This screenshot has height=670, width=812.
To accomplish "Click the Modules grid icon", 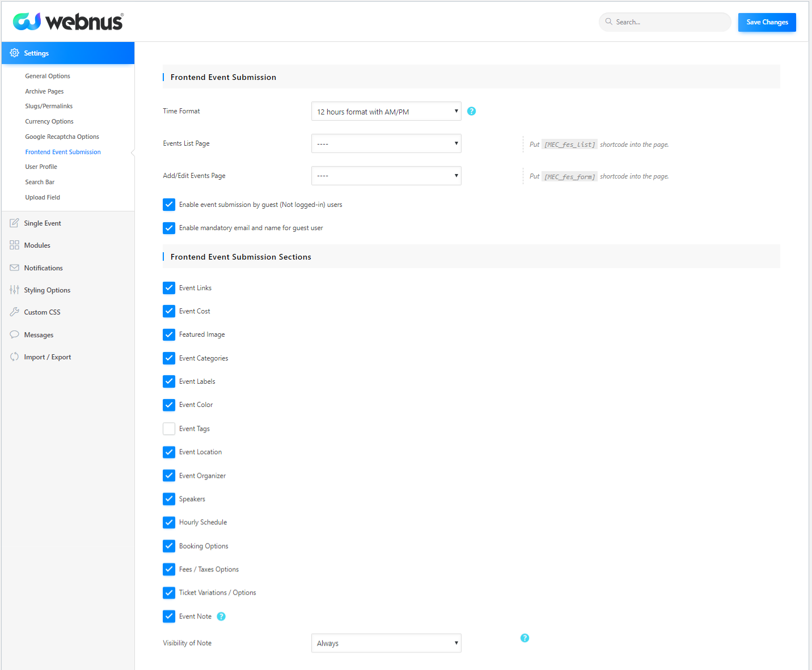I will click(x=15, y=245).
